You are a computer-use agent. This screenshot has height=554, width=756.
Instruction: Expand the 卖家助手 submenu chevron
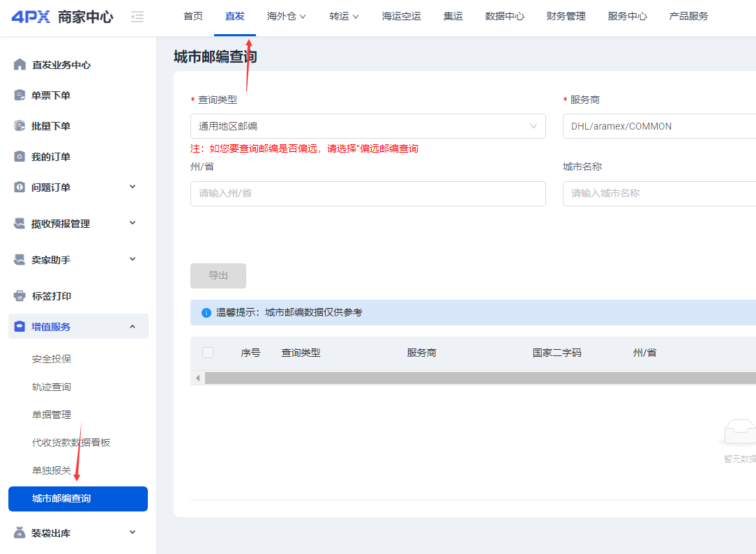(x=133, y=259)
